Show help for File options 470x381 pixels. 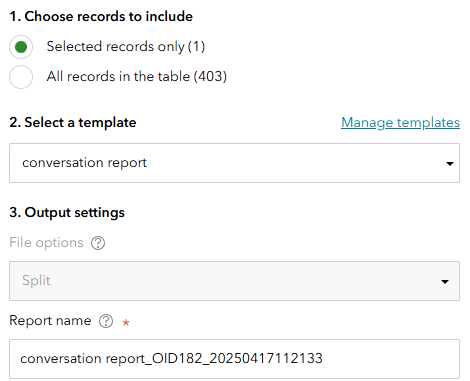[x=98, y=243]
